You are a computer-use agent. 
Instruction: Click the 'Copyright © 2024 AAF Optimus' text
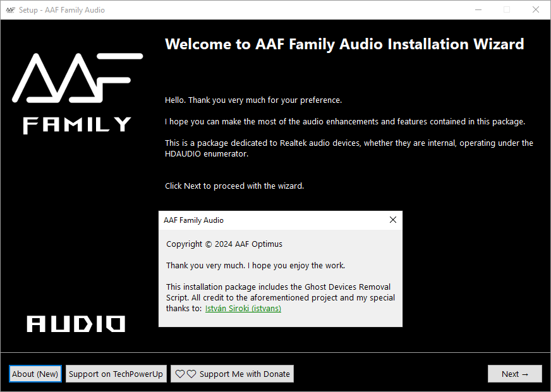click(x=224, y=244)
